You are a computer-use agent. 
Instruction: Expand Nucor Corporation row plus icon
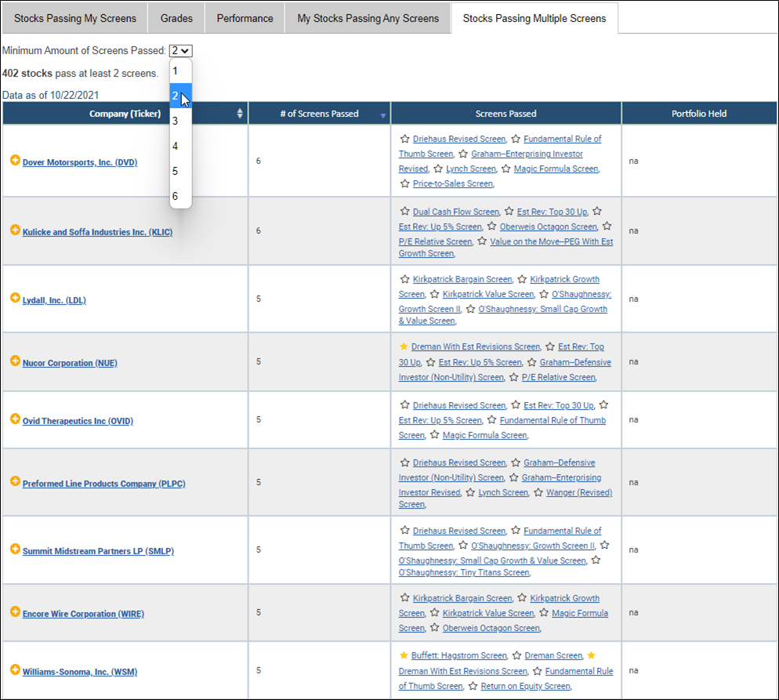point(16,361)
